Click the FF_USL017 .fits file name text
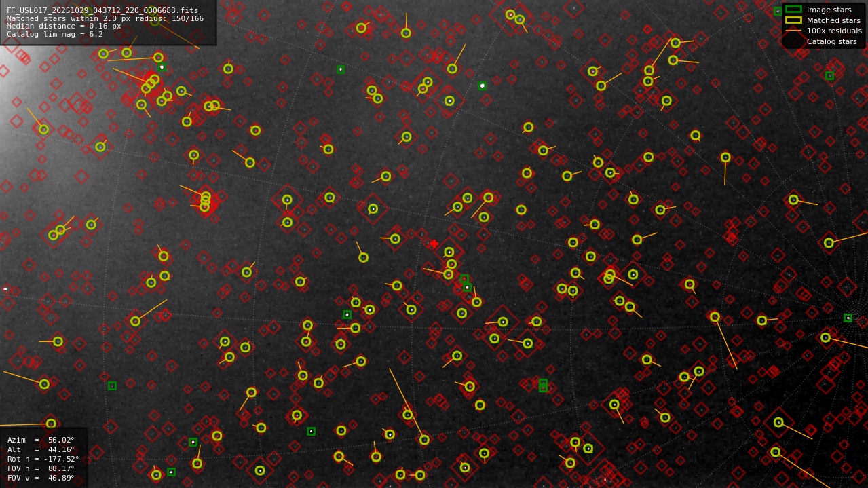 tap(102, 11)
